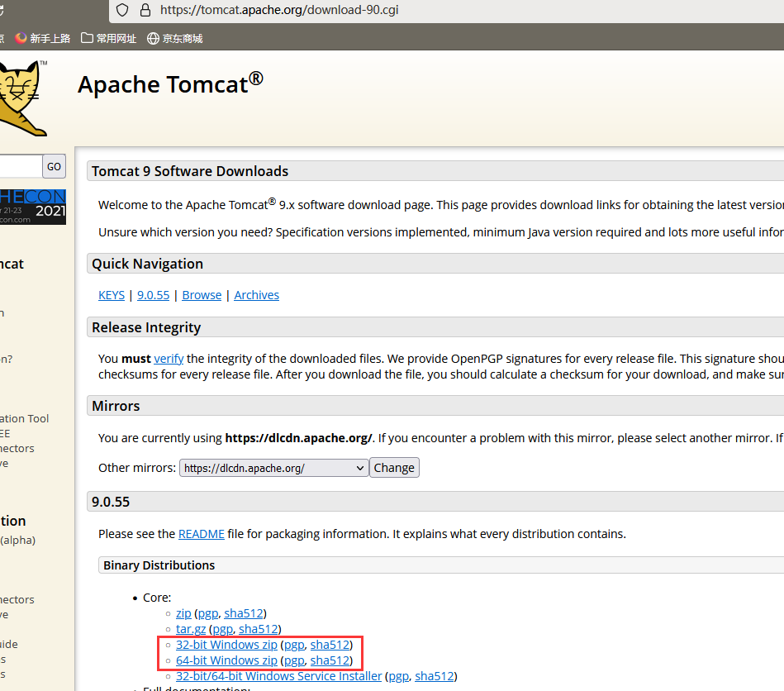The image size is (784, 691).
Task: Open the 京东商城 bookmark
Action: 175,39
